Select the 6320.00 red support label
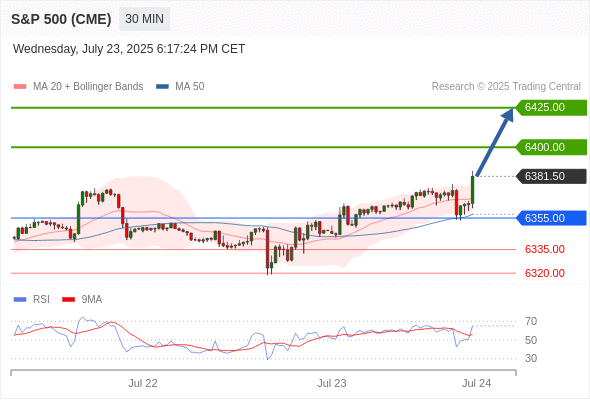 tap(544, 273)
